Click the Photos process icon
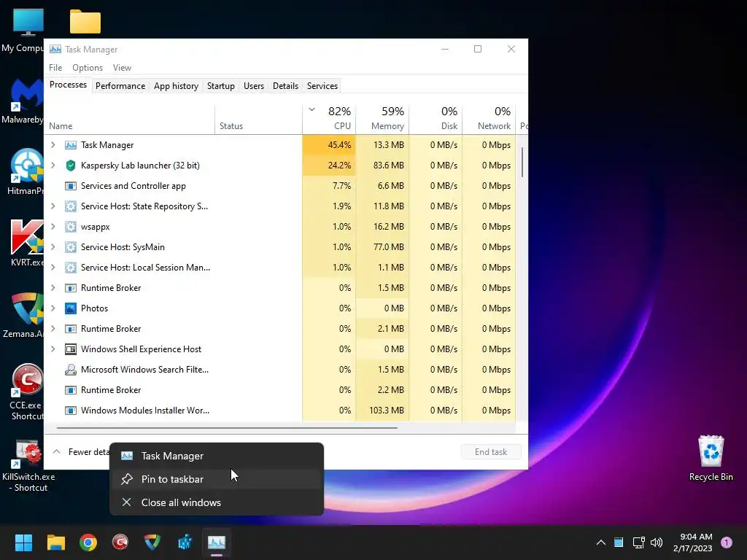This screenshot has width=747, height=560. (71, 308)
